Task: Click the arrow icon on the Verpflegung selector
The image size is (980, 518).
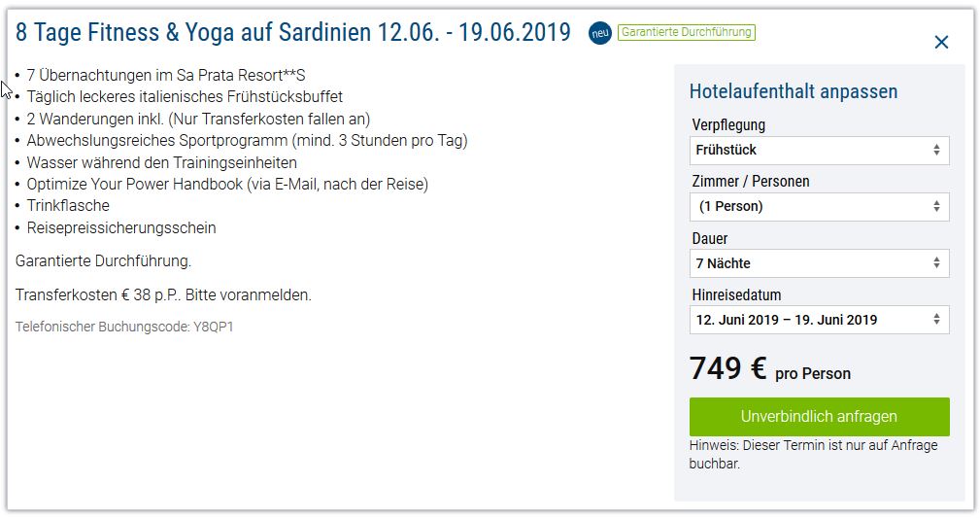Action: coord(936,150)
